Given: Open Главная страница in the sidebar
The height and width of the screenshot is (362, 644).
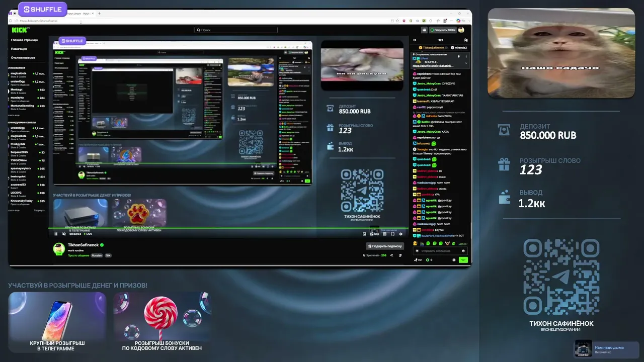Looking at the screenshot, I should (x=25, y=40).
